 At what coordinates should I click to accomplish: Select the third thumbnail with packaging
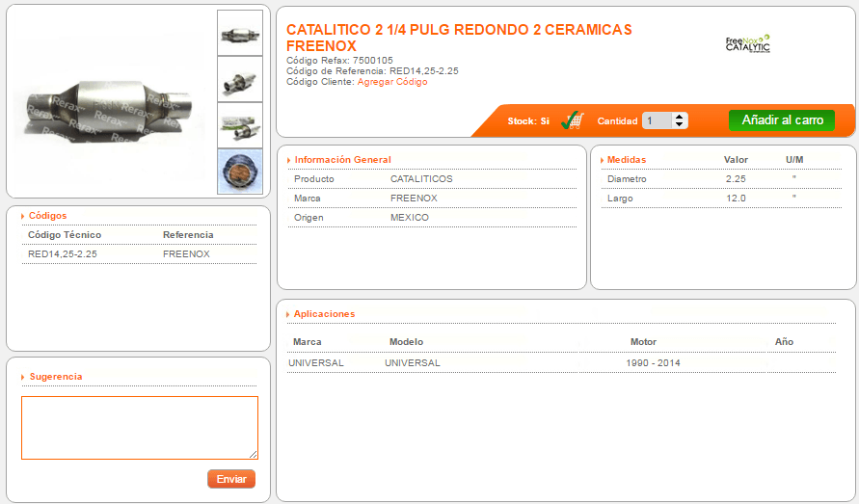coord(240,125)
